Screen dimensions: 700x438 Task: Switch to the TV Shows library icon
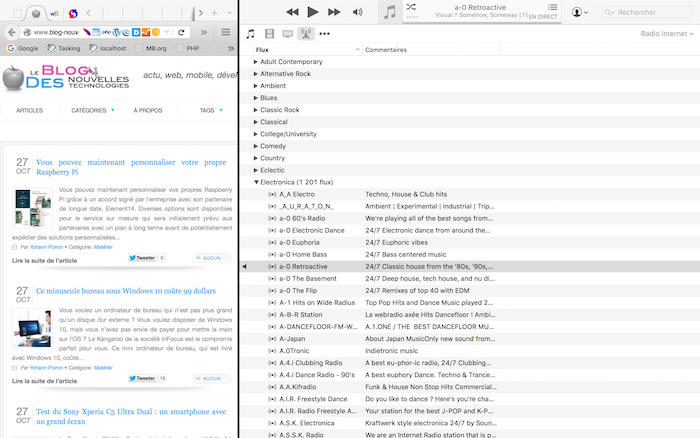(288, 33)
